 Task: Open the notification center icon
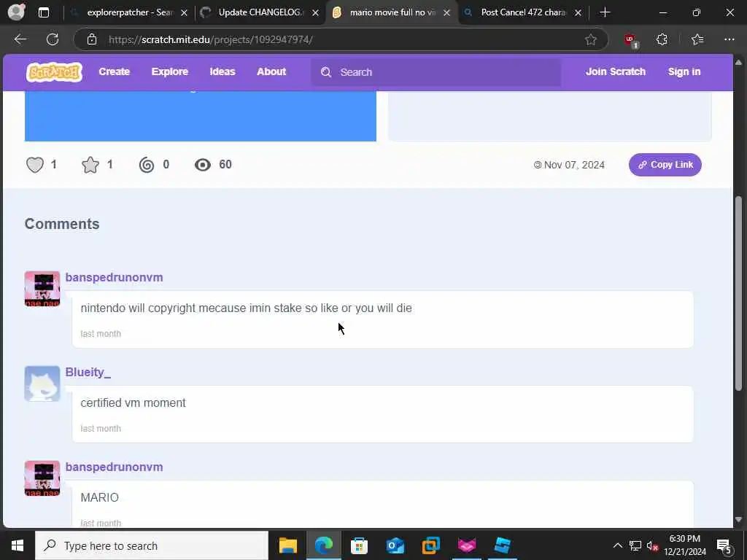(x=724, y=546)
